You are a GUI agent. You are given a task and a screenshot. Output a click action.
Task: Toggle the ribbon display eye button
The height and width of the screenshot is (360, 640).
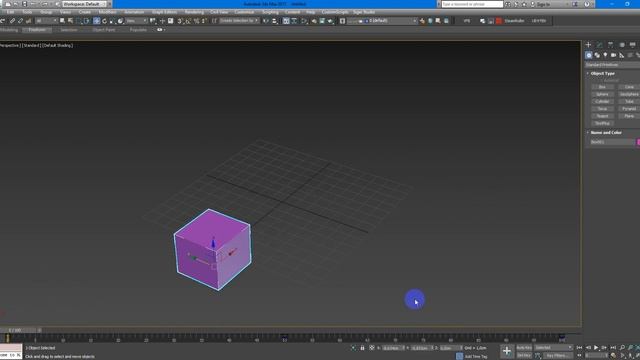160,30
